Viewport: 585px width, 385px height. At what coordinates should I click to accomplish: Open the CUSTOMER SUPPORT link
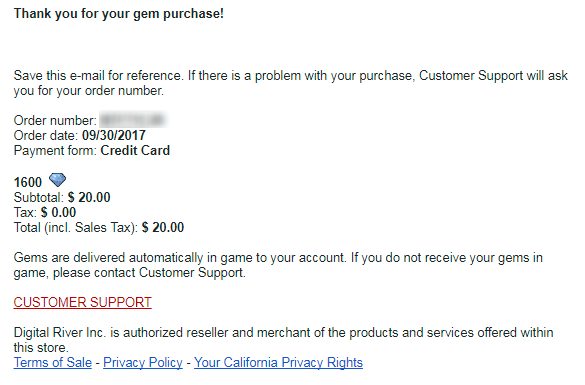(82, 302)
